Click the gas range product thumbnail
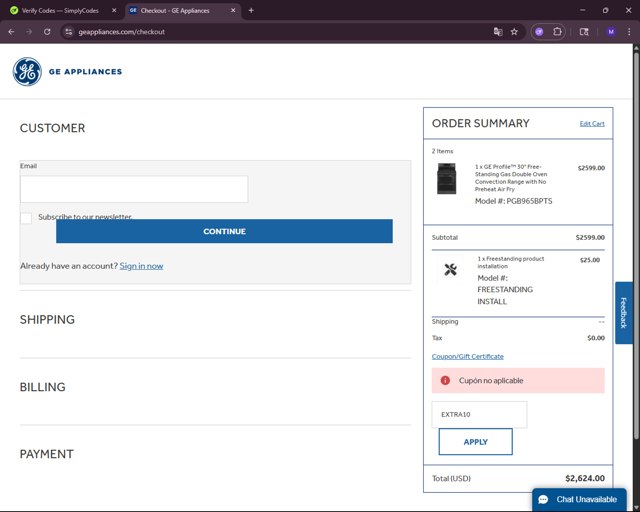The height and width of the screenshot is (512, 640). pyautogui.click(x=447, y=178)
